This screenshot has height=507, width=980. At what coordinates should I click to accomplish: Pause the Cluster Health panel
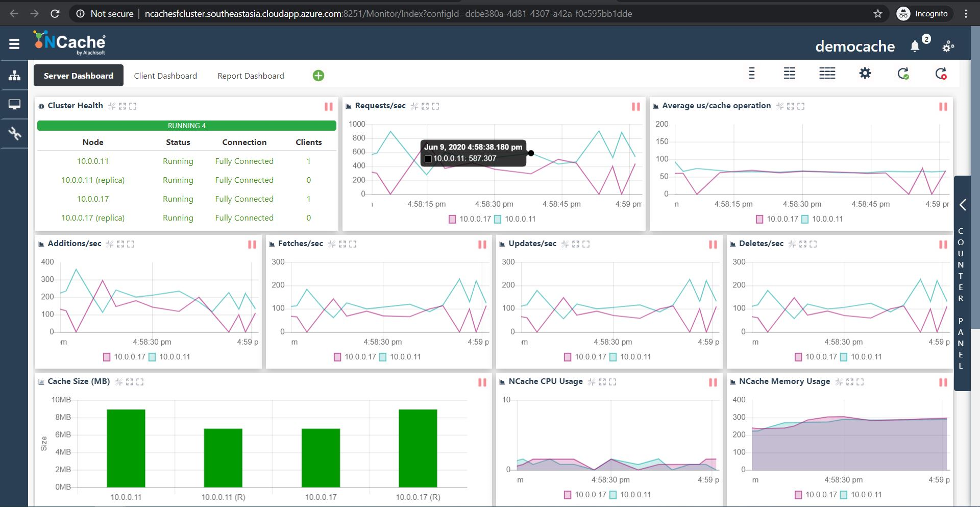(329, 107)
